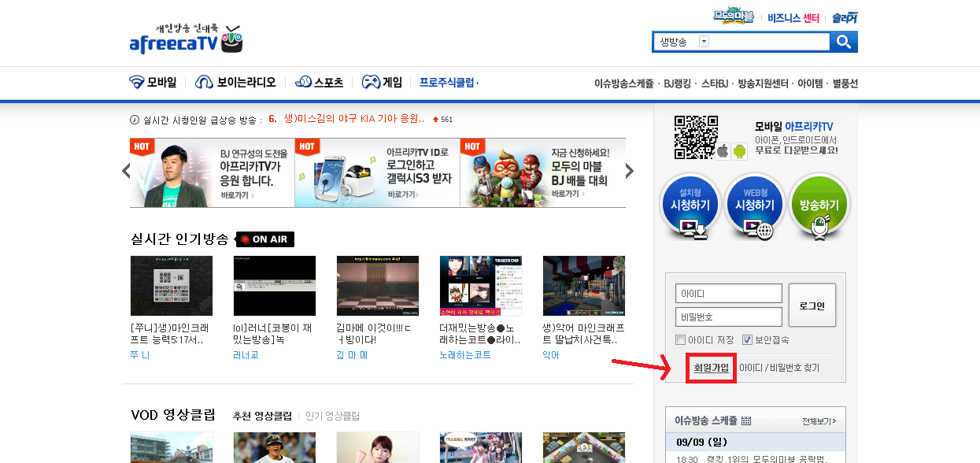Open the BJ name 노래하는코트
The width and height of the screenshot is (980, 463).
(465, 355)
